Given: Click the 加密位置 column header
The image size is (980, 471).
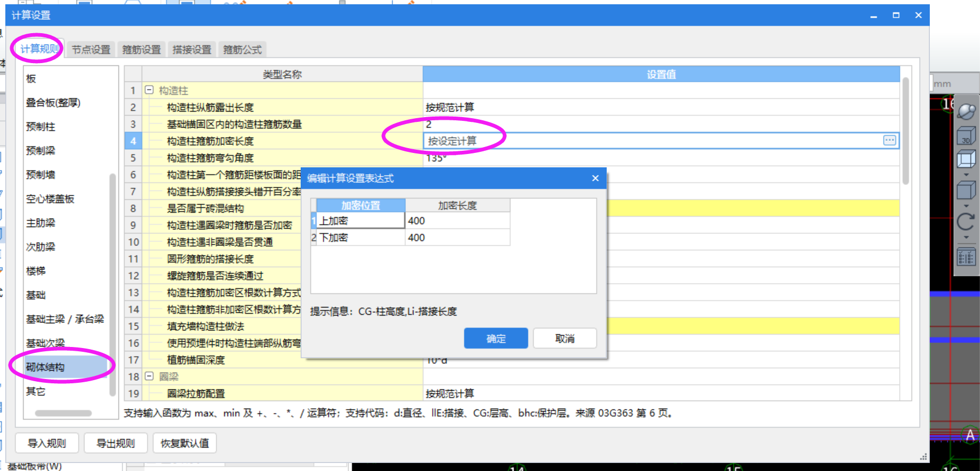Looking at the screenshot, I should pyautogui.click(x=360, y=205).
